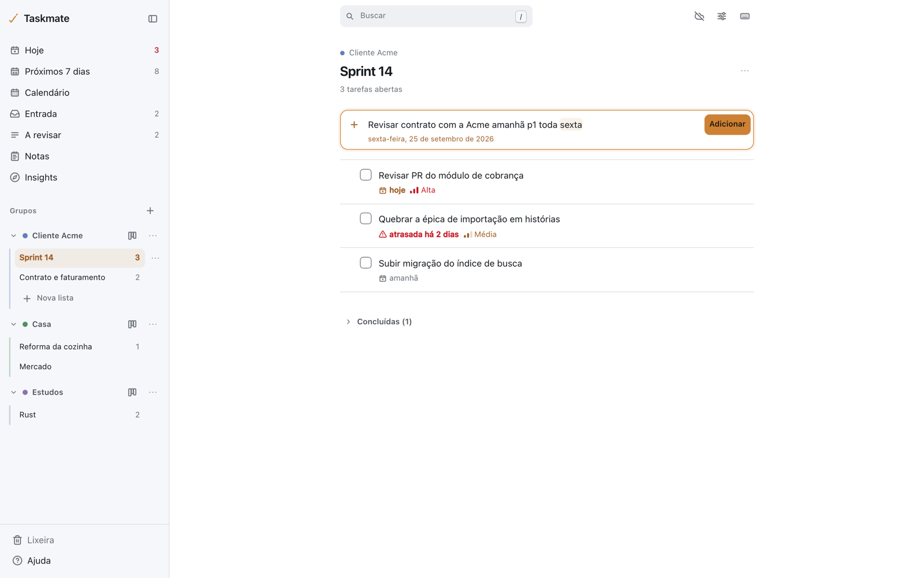Click the plus icon in new task field
924x578 pixels.
pos(354,125)
